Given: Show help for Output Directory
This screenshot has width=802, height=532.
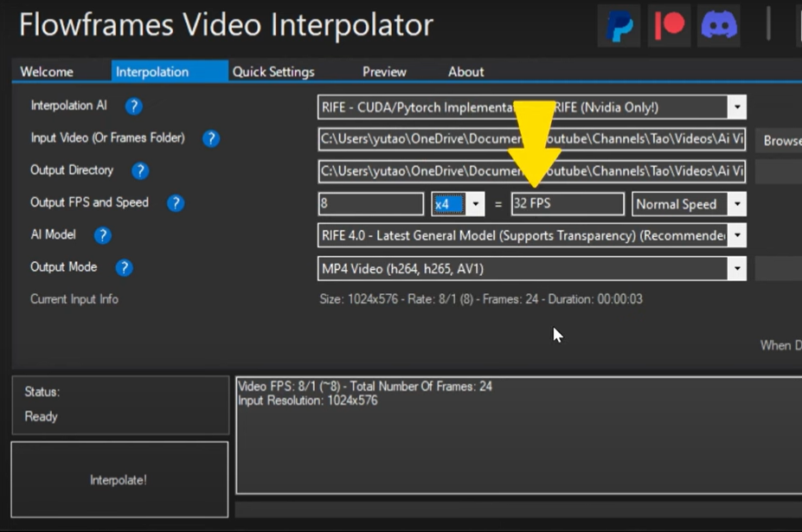Looking at the screenshot, I should (140, 171).
